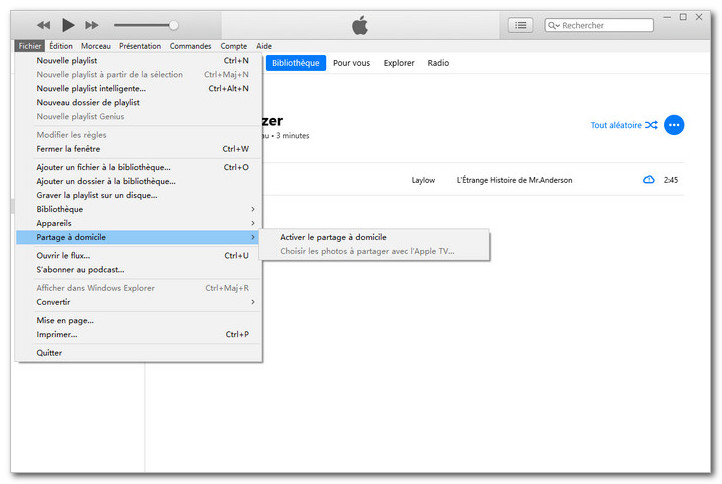Click the shuffle icon beside Tout aléatoire
This screenshot has height=484, width=722.
point(651,125)
